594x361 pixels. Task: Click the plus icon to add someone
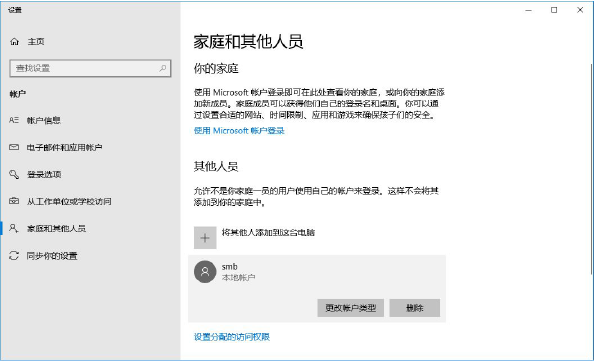(x=205, y=238)
